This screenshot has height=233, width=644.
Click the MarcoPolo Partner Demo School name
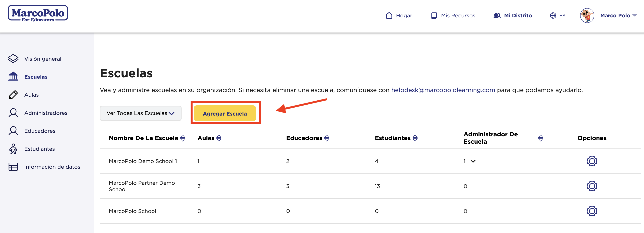point(142,186)
